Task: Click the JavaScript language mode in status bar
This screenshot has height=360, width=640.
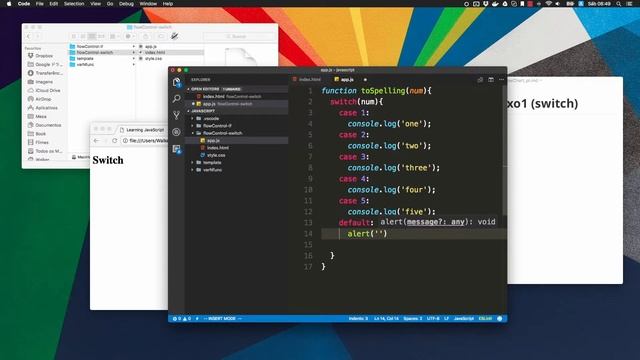Action: [x=464, y=319]
